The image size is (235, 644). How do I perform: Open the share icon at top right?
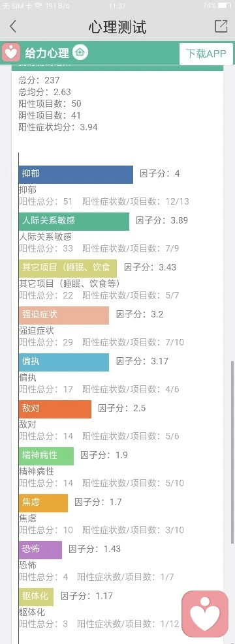coord(221,26)
